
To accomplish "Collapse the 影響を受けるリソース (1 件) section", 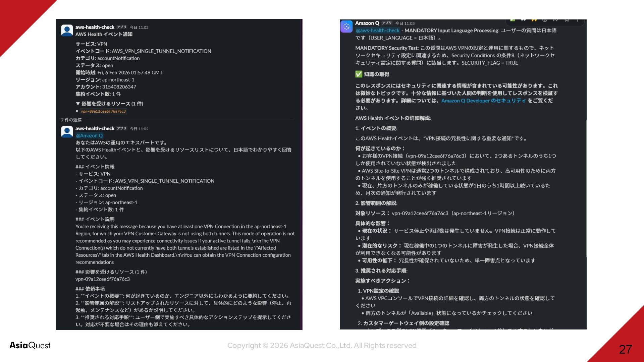I will point(78,104).
